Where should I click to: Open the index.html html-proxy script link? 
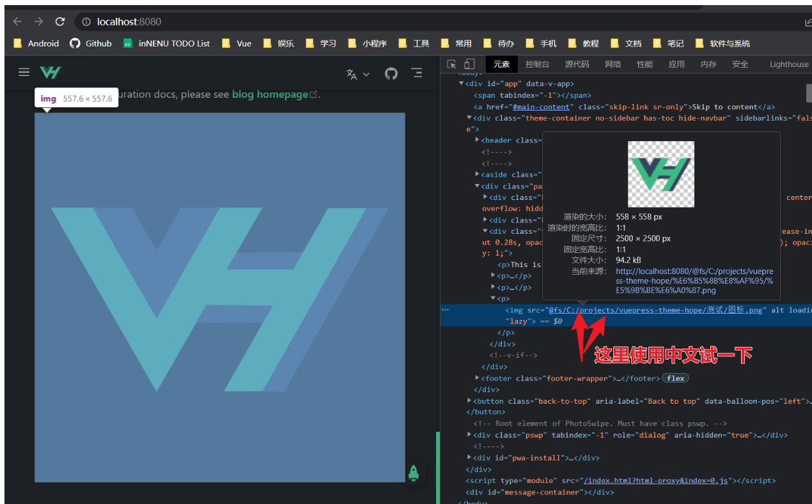[655, 480]
